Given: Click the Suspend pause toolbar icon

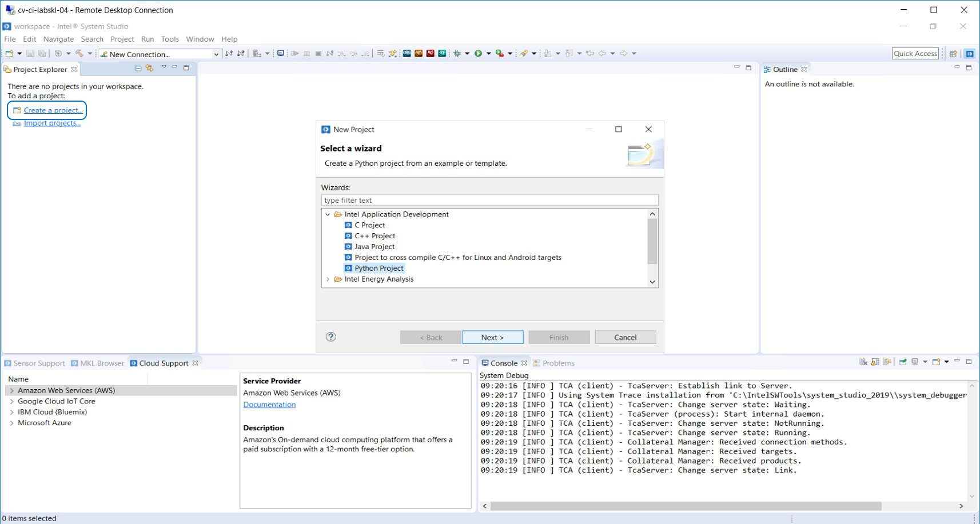Looking at the screenshot, I should 307,54.
